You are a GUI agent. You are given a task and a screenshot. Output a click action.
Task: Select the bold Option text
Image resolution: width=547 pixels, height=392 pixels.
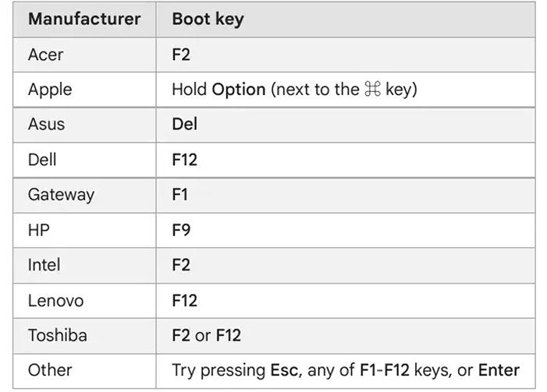[x=239, y=90]
